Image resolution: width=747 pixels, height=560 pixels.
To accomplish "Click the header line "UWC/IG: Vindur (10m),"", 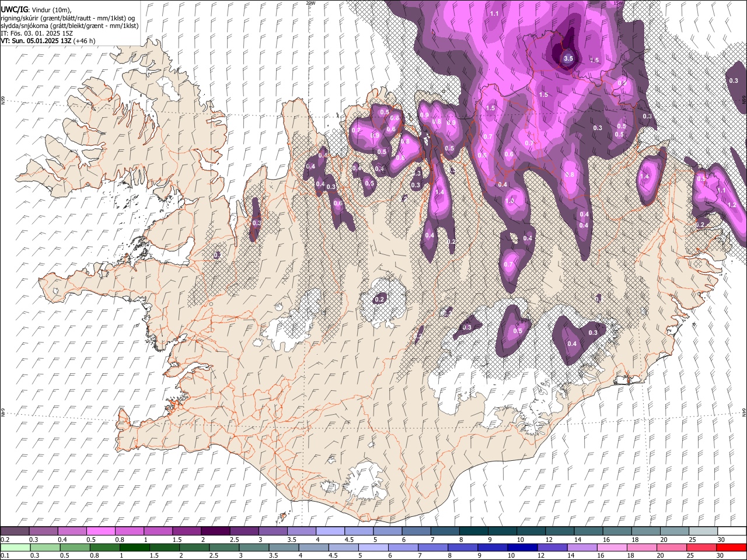I will pos(36,10).
